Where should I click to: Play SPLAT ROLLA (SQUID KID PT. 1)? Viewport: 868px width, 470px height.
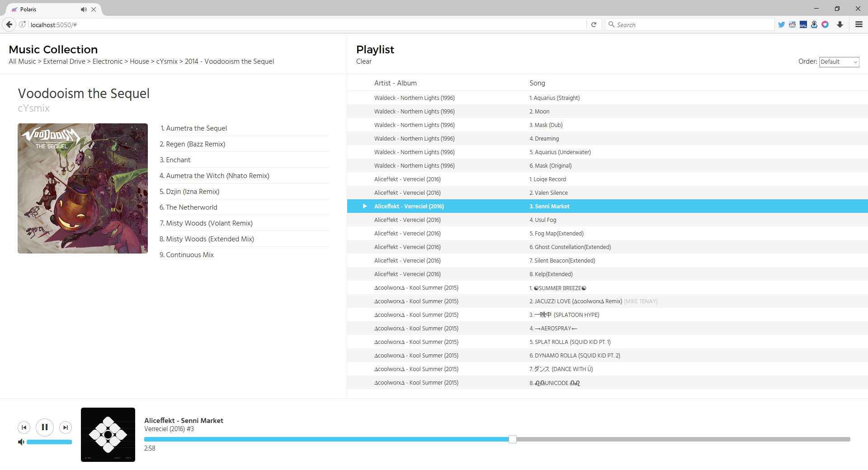608,342
